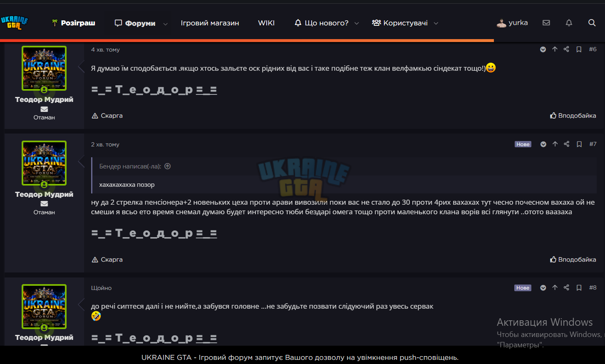Message the author via envelope on post #7
The height and width of the screenshot is (364, 605).
[x=44, y=203]
